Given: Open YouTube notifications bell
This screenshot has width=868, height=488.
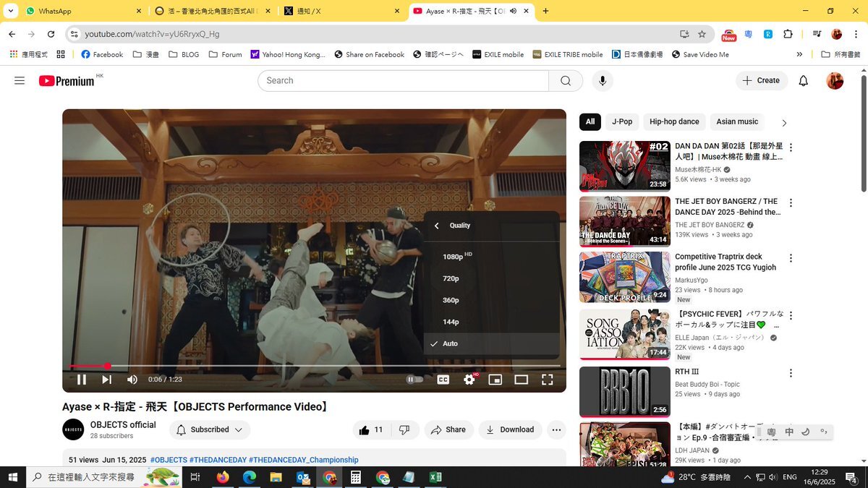Looking at the screenshot, I should [803, 81].
